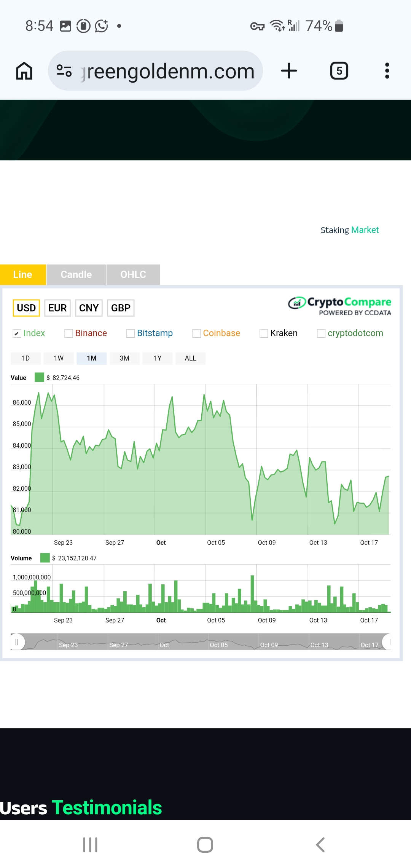Enable the Bitstamp checkbox
Image resolution: width=411 pixels, height=868 pixels.
131,333
